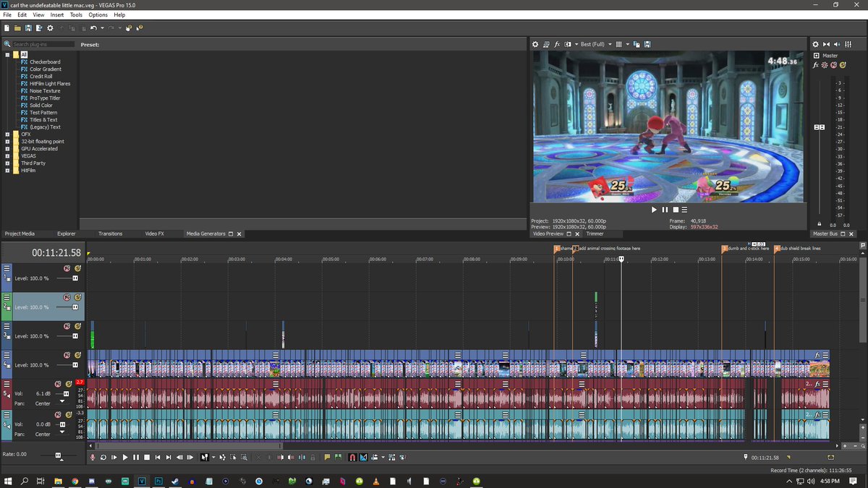This screenshot has width=868, height=488.
Task: Toggle loop playback in timeline transport
Action: pos(103,457)
